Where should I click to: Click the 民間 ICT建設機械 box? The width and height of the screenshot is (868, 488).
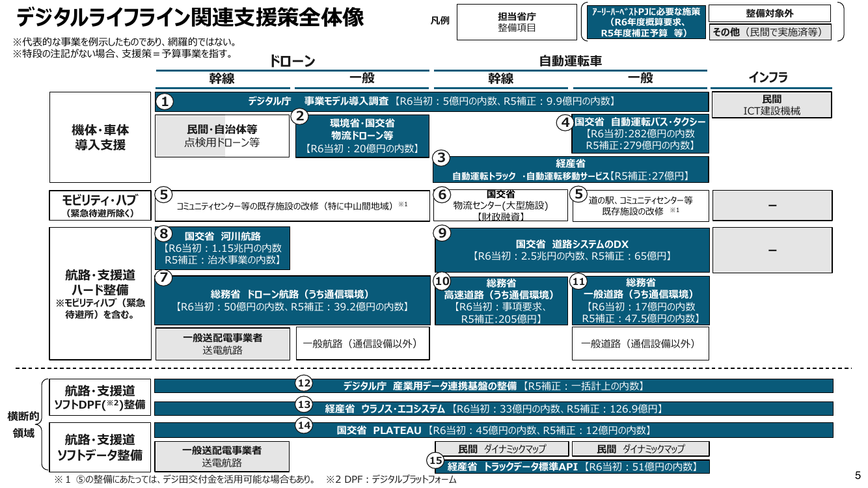(x=772, y=105)
